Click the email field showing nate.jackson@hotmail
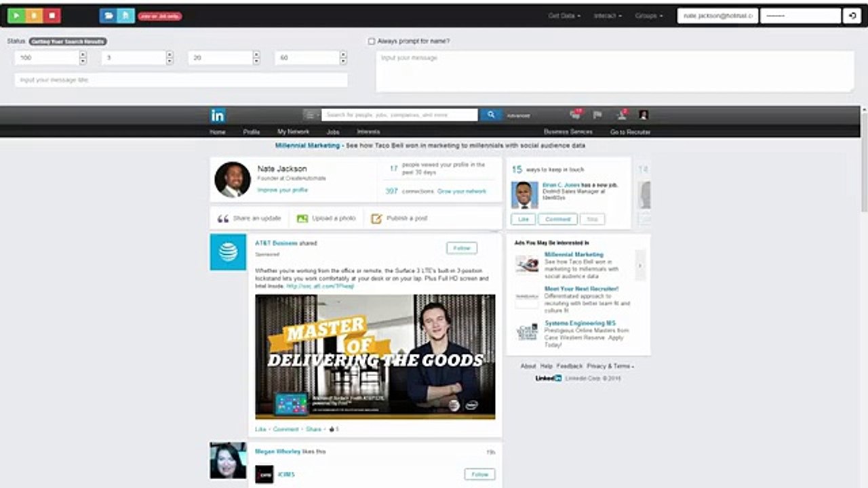 (x=717, y=16)
